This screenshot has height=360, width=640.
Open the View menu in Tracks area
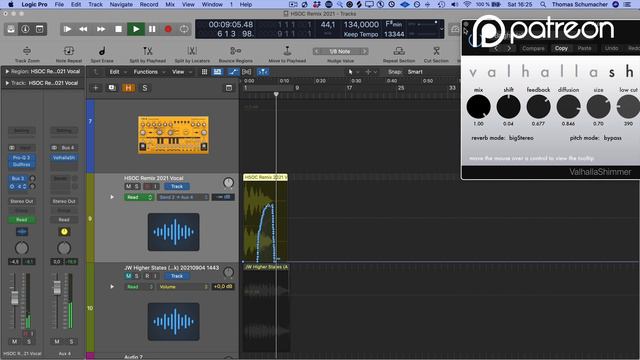pyautogui.click(x=181, y=72)
